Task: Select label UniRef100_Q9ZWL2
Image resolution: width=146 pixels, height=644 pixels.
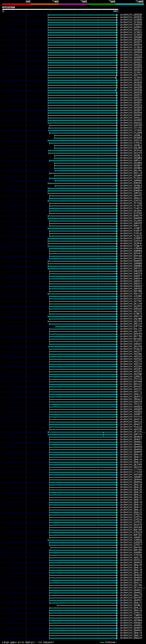Action: [131, 135]
